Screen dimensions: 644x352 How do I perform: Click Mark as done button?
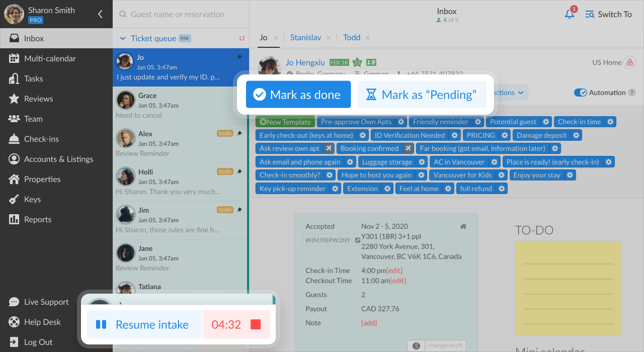(x=298, y=95)
